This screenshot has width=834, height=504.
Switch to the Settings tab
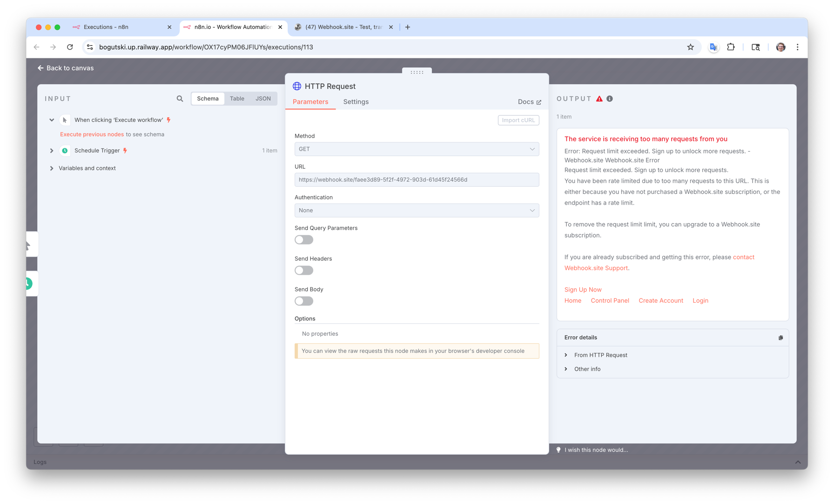pyautogui.click(x=356, y=102)
